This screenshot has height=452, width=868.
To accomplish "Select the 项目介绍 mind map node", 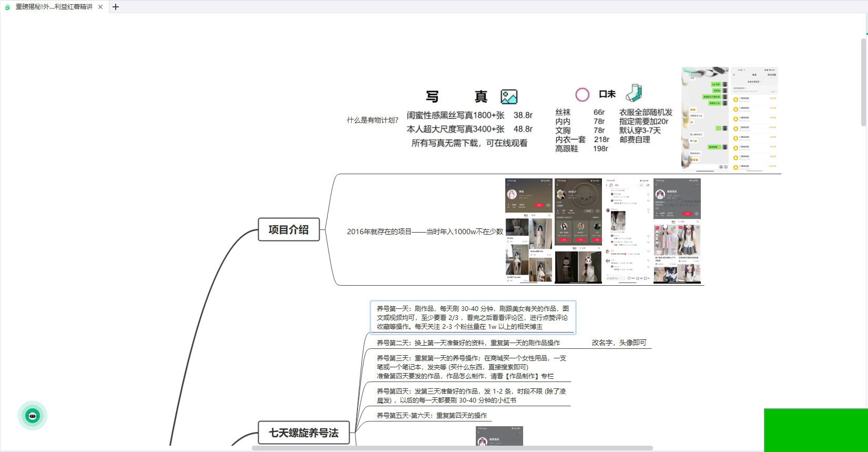I will click(289, 229).
